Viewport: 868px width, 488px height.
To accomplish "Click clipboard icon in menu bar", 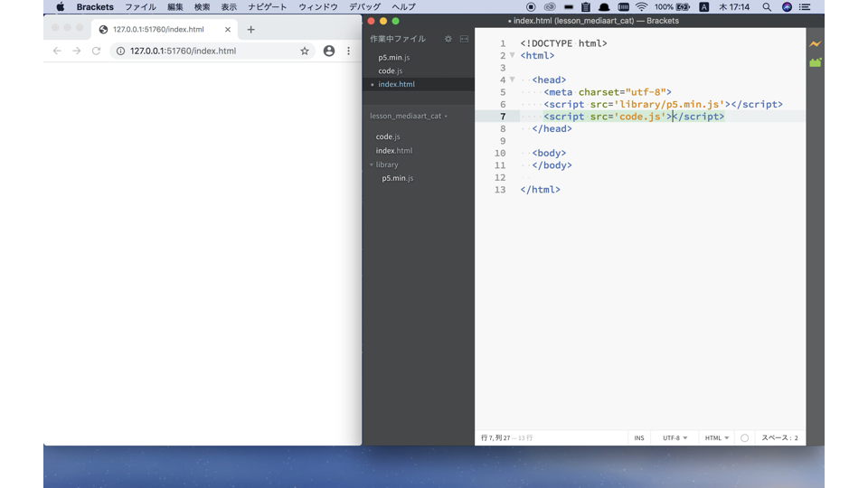I will pyautogui.click(x=586, y=7).
